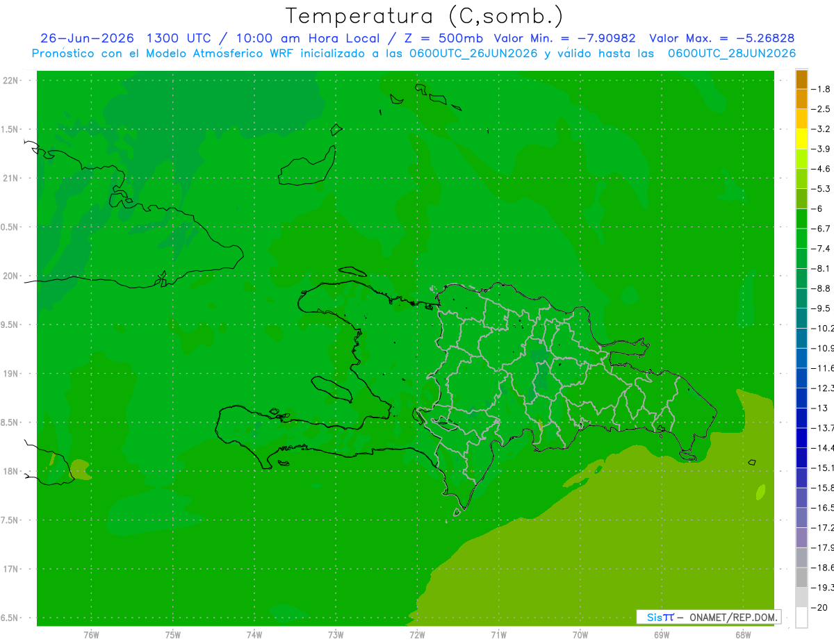Click the "Valor Max. = -5.26828" value

tap(721, 38)
